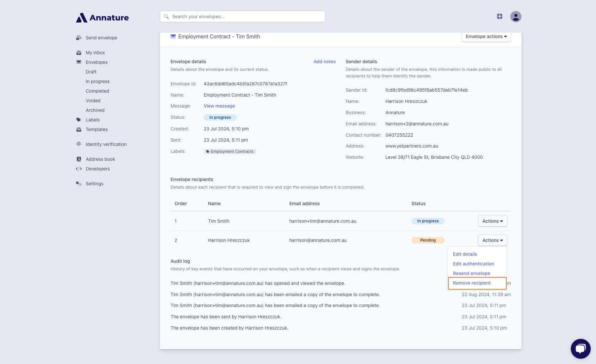
Task: Choose Resend envelope from the menu
Action: coord(472,273)
